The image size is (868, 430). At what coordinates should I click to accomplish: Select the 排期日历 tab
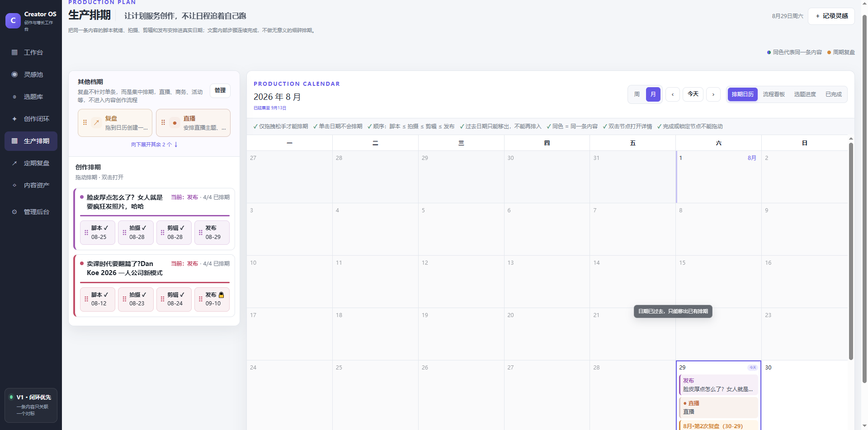click(743, 94)
